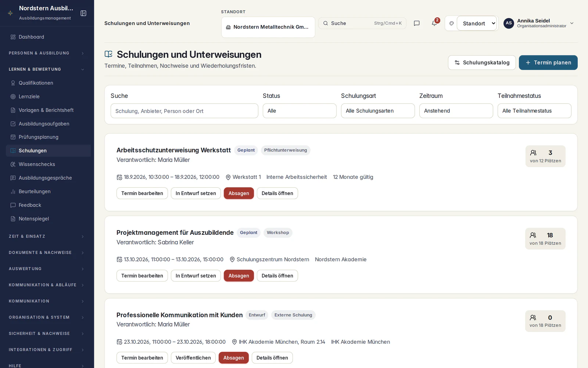
Task: Click the theme palette icon
Action: click(x=452, y=23)
